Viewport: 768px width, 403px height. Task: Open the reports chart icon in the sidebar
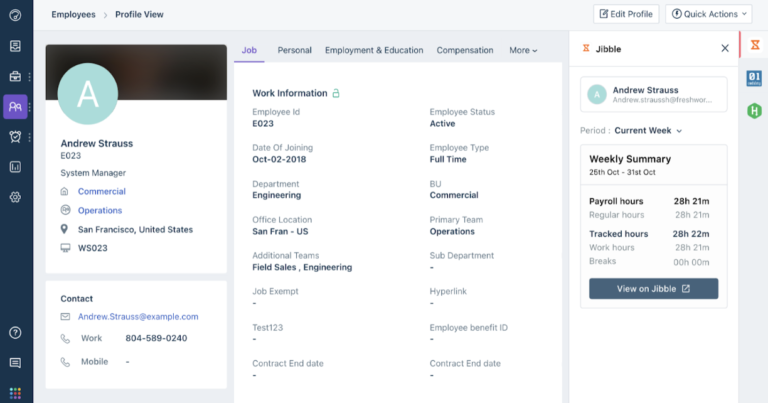click(15, 167)
